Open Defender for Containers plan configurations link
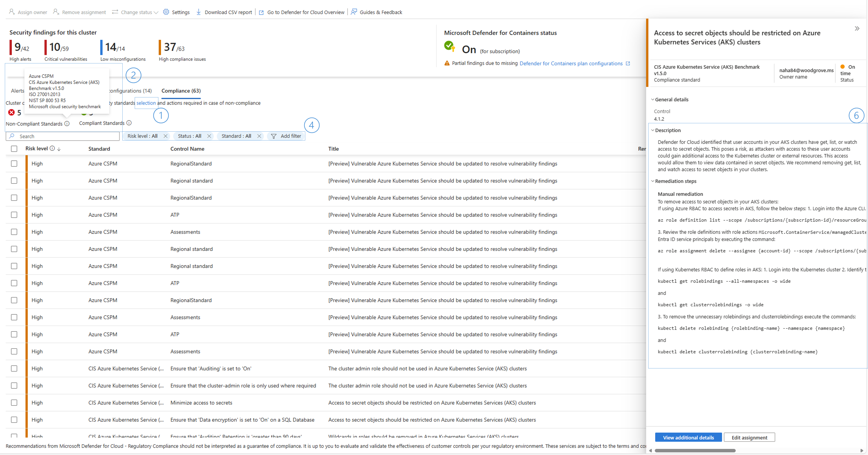This screenshot has height=455, width=868. tap(571, 63)
